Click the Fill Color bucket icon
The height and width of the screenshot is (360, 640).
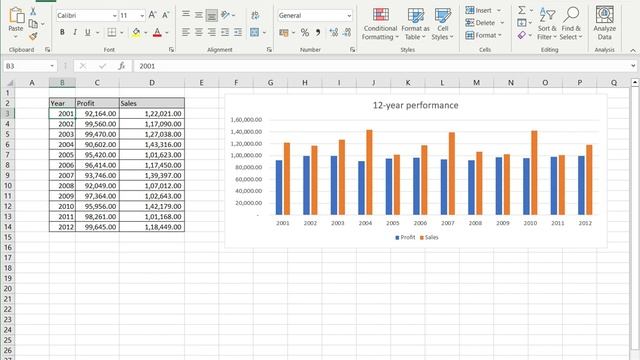136,32
